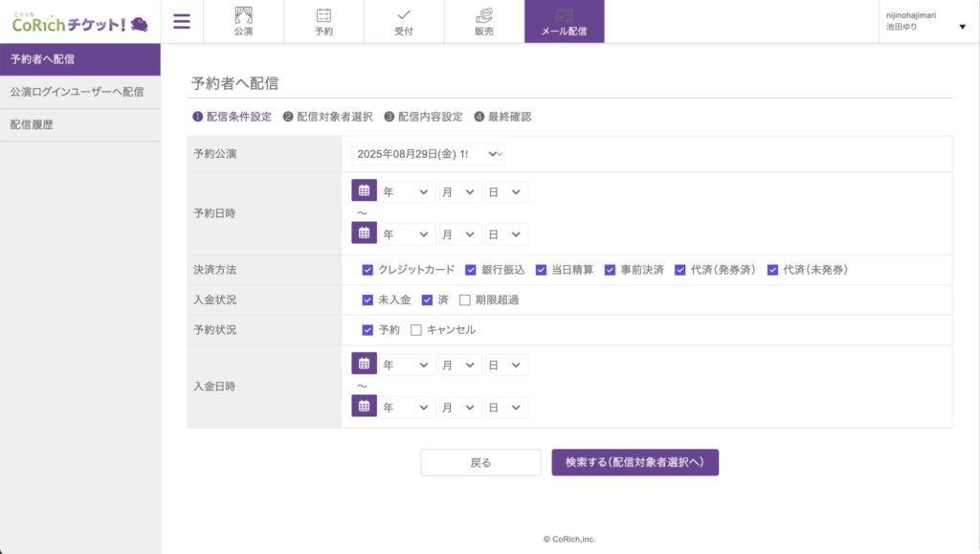Image resolution: width=980 pixels, height=554 pixels.
Task: Open the 予約 section in top navigation
Action: click(x=323, y=21)
